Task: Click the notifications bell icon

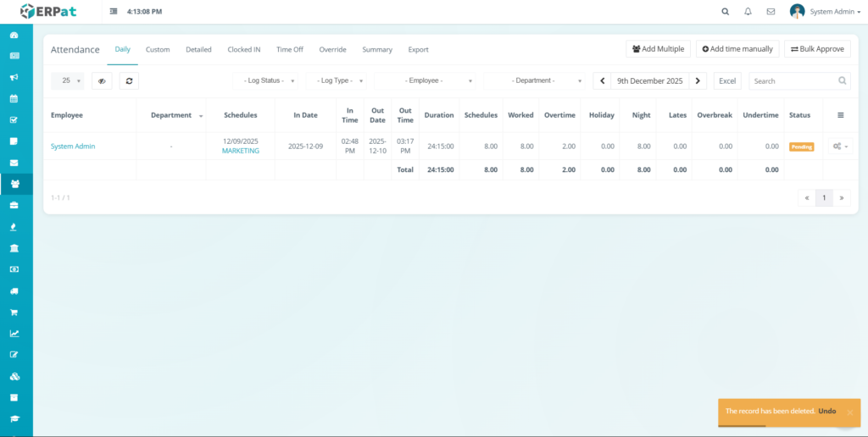Action: click(748, 12)
